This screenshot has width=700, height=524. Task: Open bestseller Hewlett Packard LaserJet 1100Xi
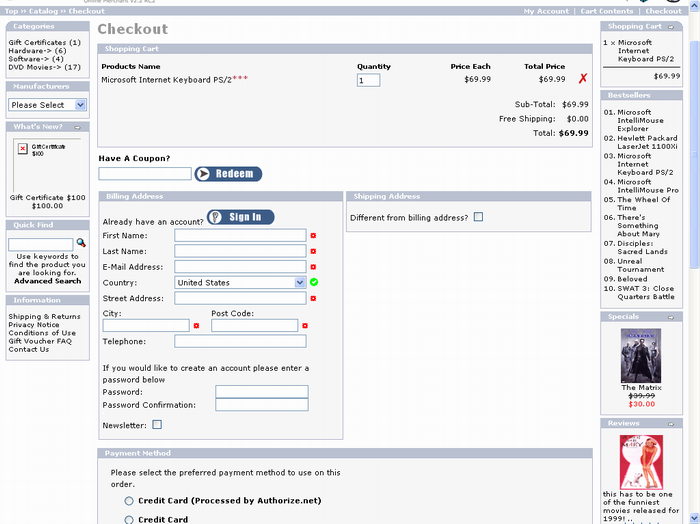click(x=647, y=142)
